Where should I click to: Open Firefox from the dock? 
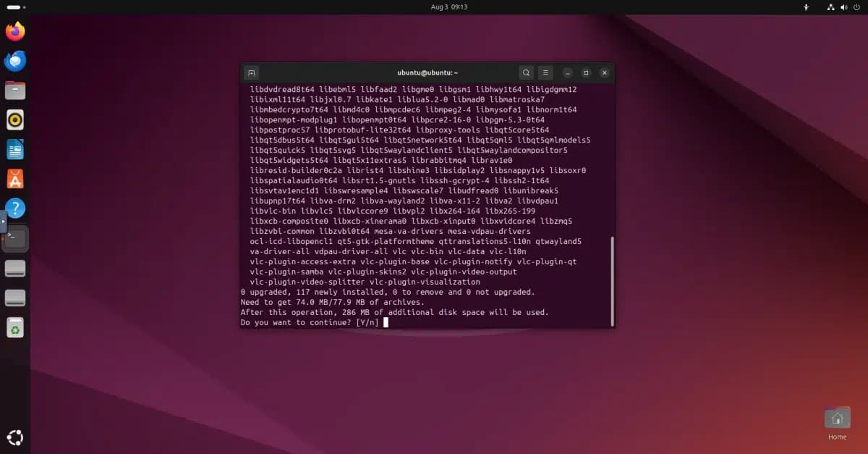coord(15,31)
